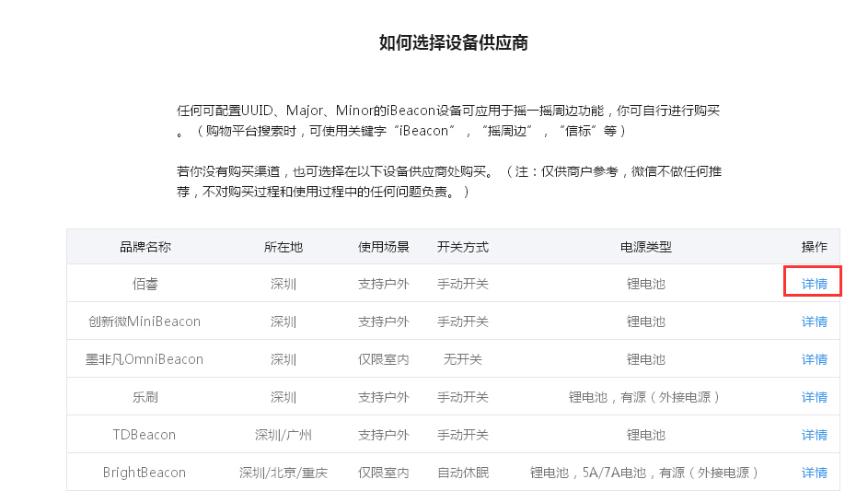
Task: Select the TDBeacon brand cell
Action: 144,435
